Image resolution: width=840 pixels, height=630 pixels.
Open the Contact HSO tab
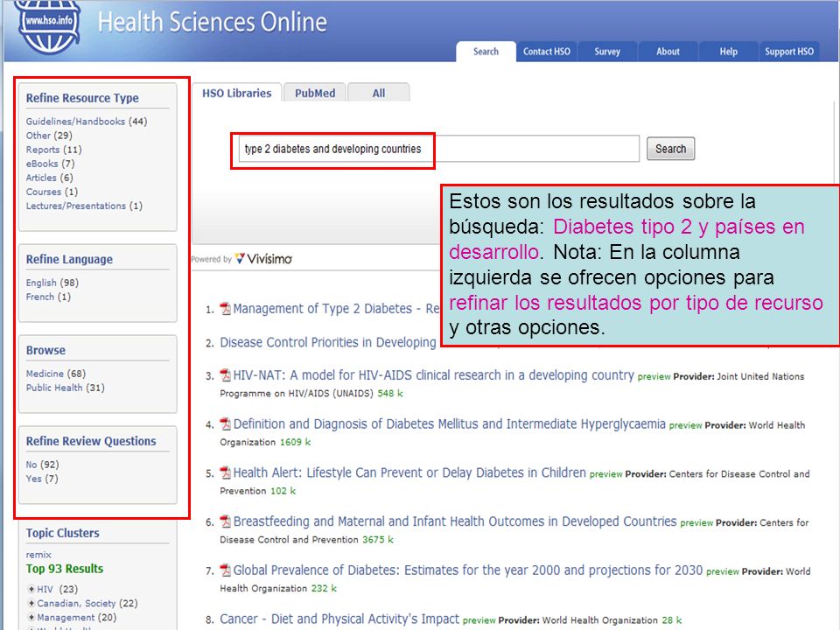tap(546, 52)
